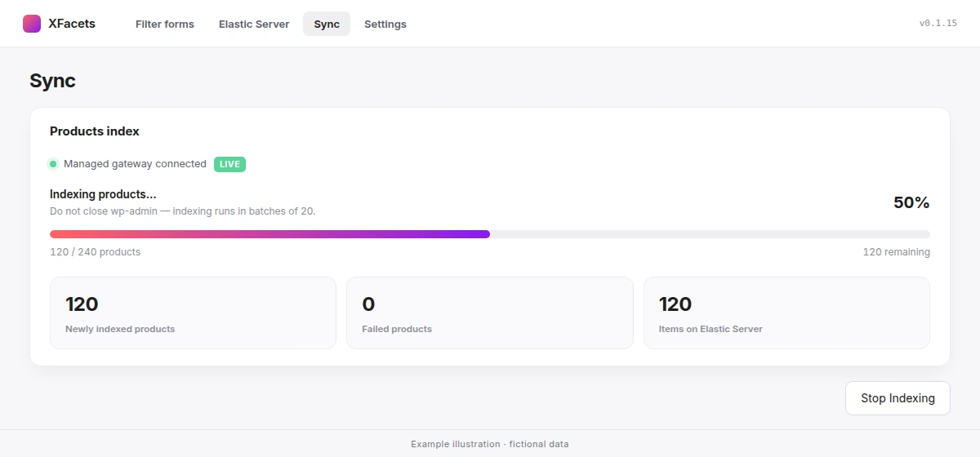The image size is (980, 457).
Task: Select the Items on Elastic Server card
Action: pos(786,313)
